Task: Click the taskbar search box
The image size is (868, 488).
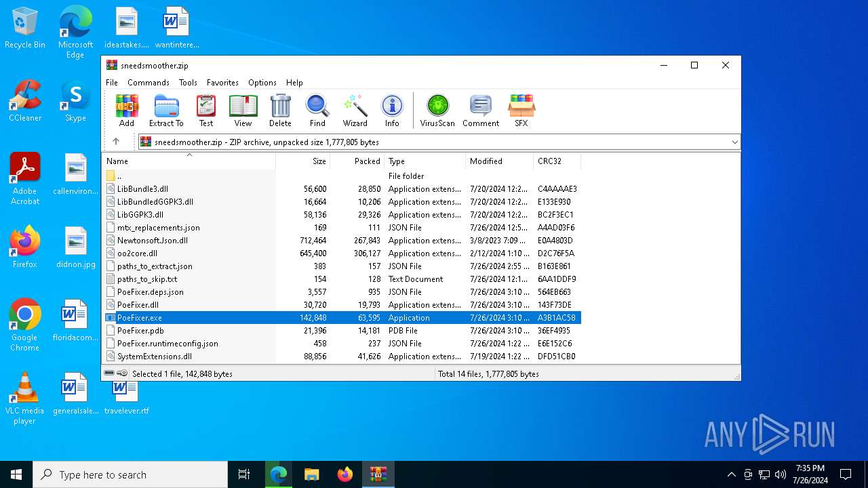Action: pos(130,474)
